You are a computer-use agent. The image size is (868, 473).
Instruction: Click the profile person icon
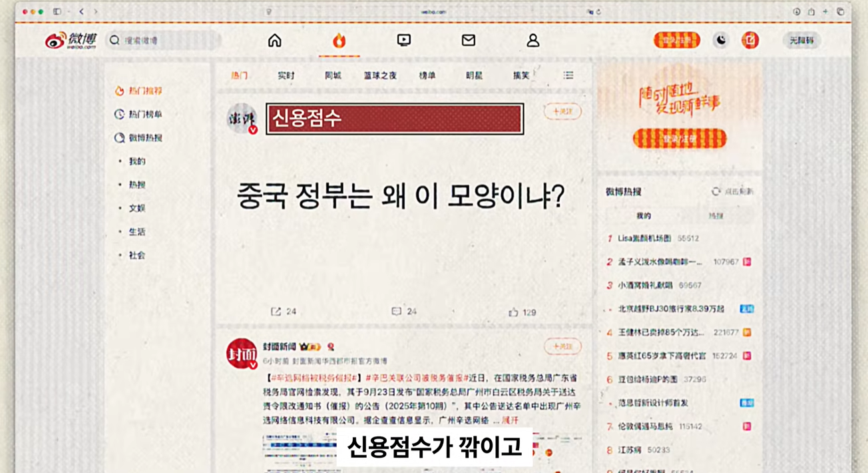point(533,41)
